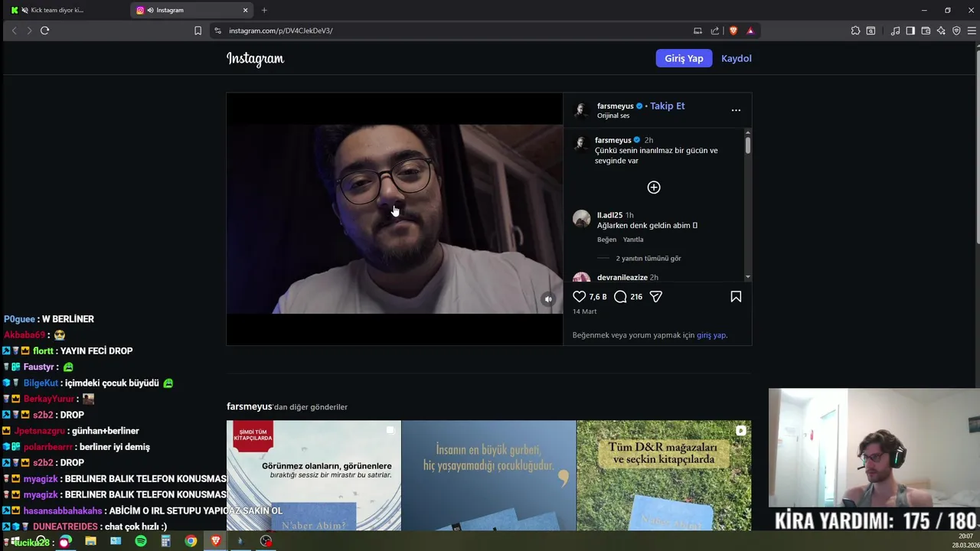980x551 pixels.
Task: Open Brave browser icon in taskbar
Action: pyautogui.click(x=215, y=541)
